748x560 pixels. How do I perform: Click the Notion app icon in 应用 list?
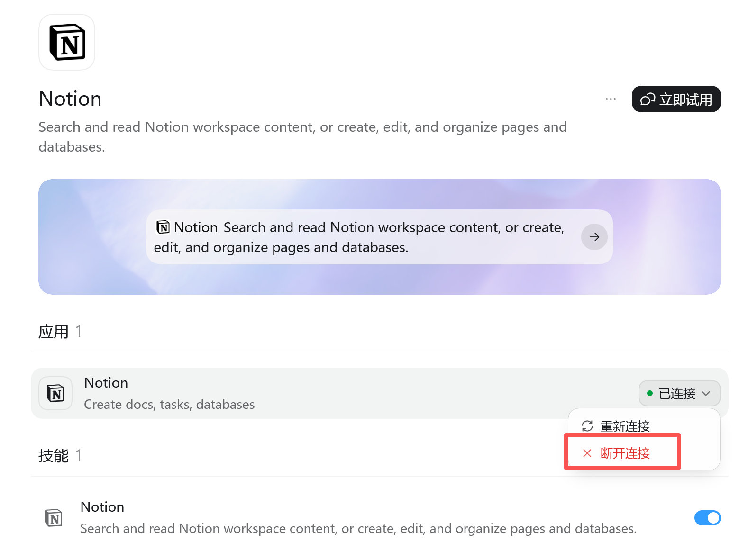point(55,393)
